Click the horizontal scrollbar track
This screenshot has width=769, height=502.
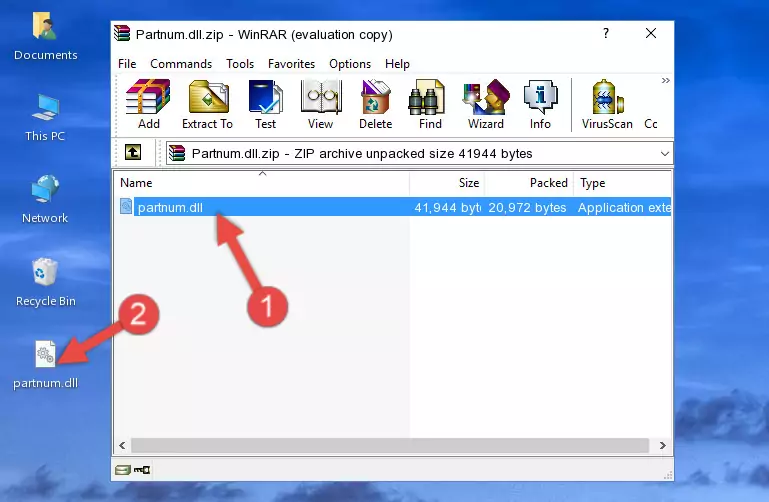tap(390, 445)
